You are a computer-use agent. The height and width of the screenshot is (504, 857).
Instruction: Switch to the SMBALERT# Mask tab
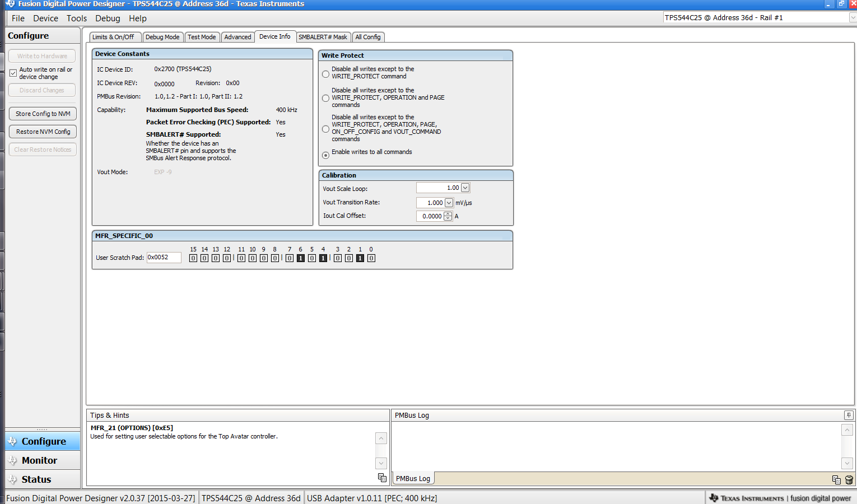[323, 37]
